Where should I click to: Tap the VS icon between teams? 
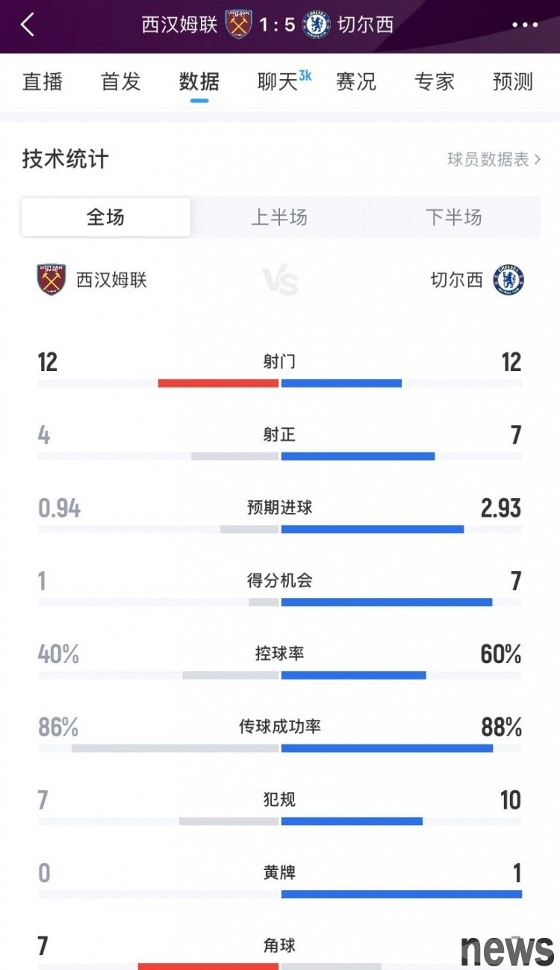point(280,282)
